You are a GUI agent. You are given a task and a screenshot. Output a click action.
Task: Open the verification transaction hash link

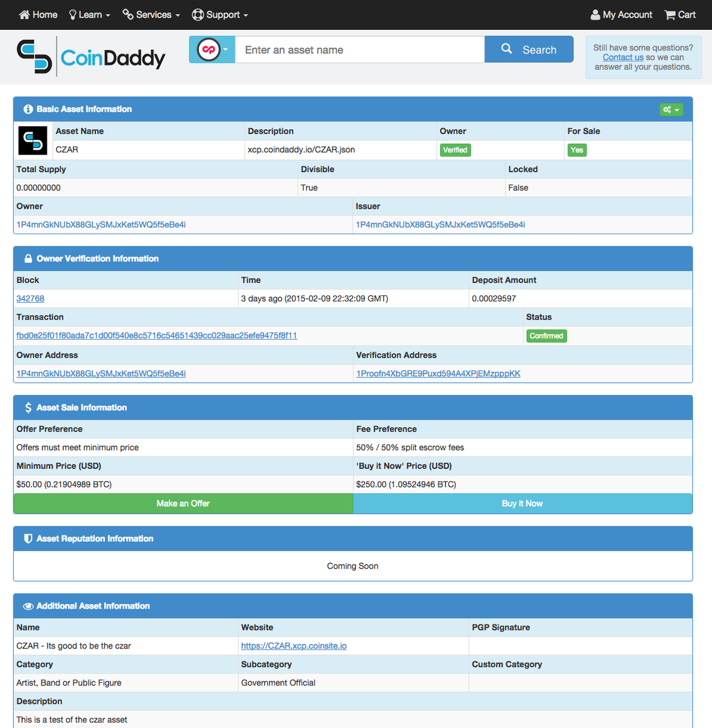point(157,335)
